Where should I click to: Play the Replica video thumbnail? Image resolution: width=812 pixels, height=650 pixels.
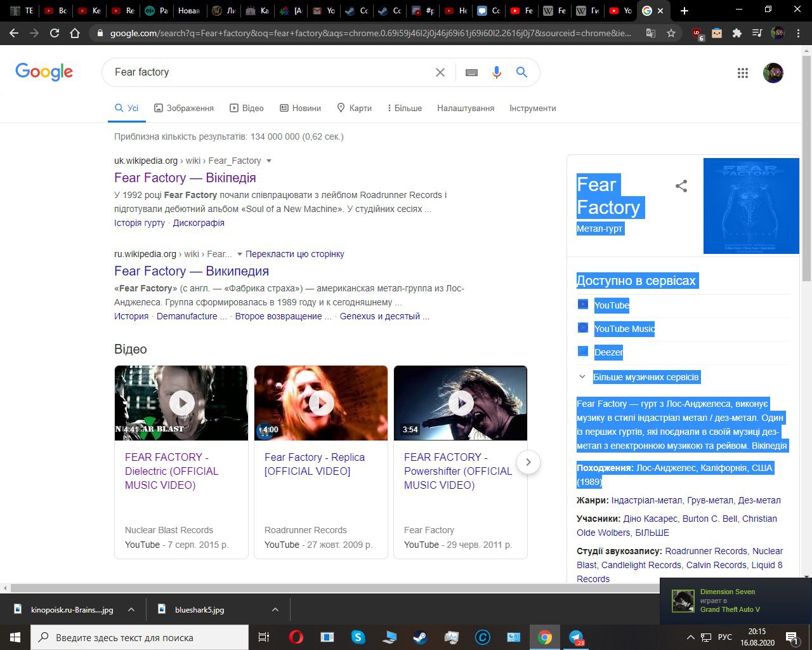(321, 402)
